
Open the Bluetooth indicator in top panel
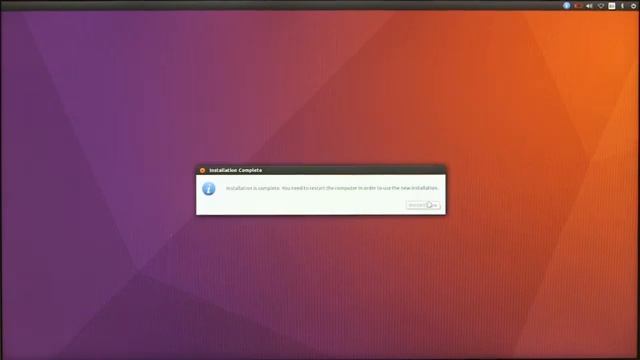[622, 6]
